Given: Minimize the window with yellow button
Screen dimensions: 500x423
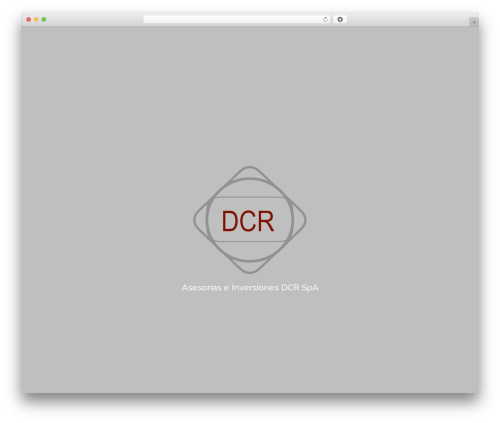Looking at the screenshot, I should click(x=36, y=19).
